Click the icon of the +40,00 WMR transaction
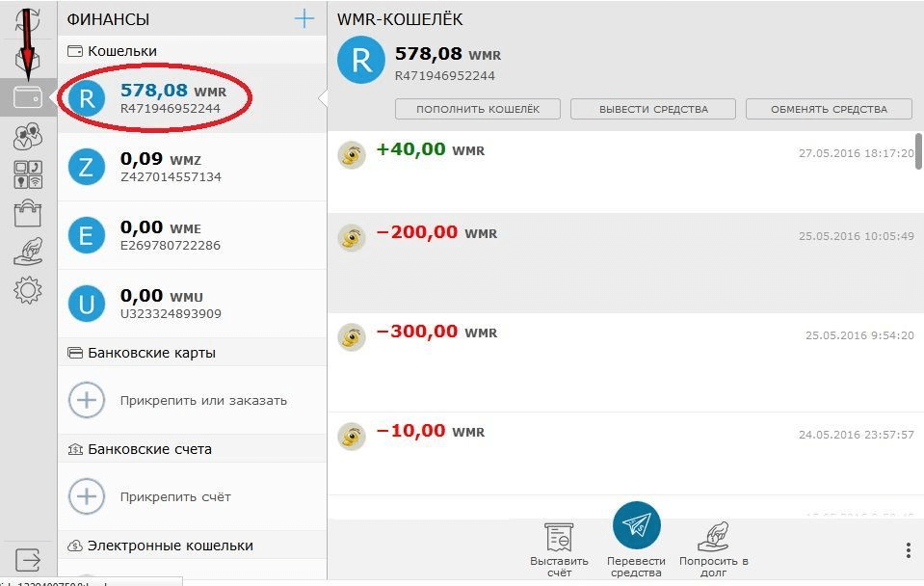 pyautogui.click(x=352, y=155)
